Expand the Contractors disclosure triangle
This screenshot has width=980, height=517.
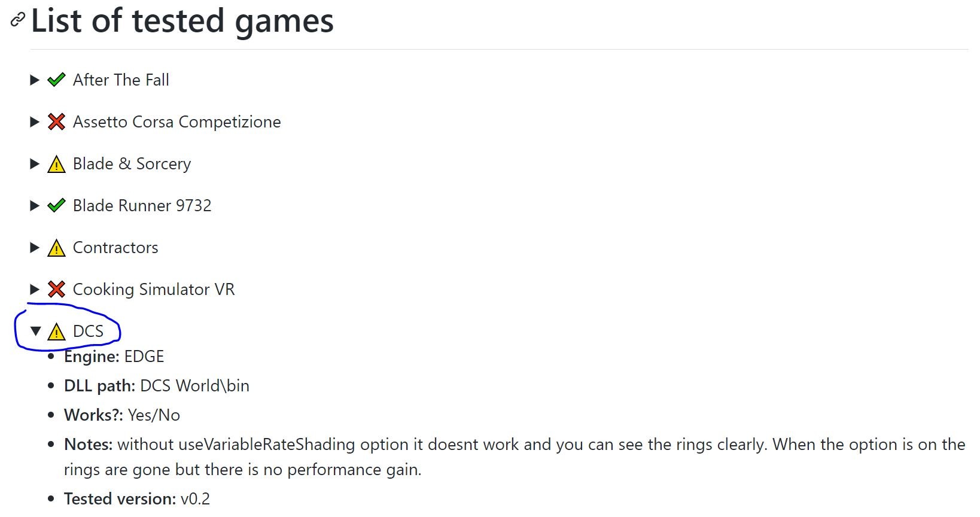35,248
